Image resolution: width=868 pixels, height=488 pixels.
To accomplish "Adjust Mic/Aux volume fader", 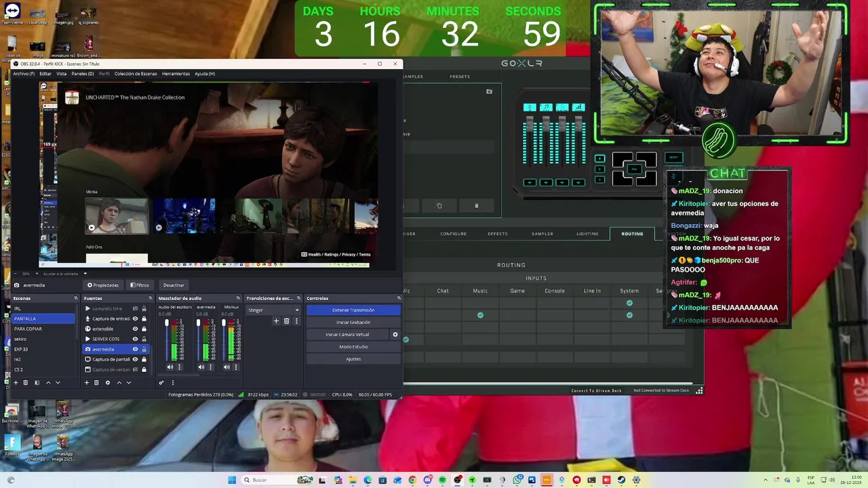I will (223, 324).
